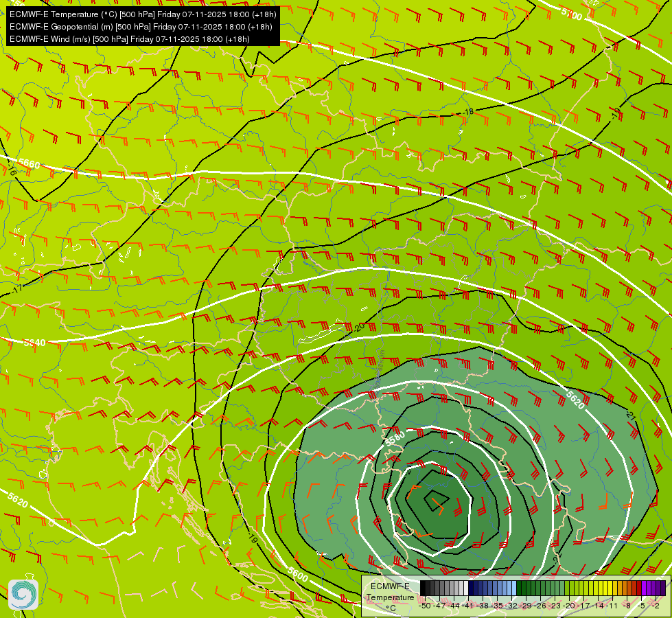Viewport: 672px width, 618px height.
Task: Select the ECMWF-E Temperature 500 hPa title line
Action: [x=143, y=14]
